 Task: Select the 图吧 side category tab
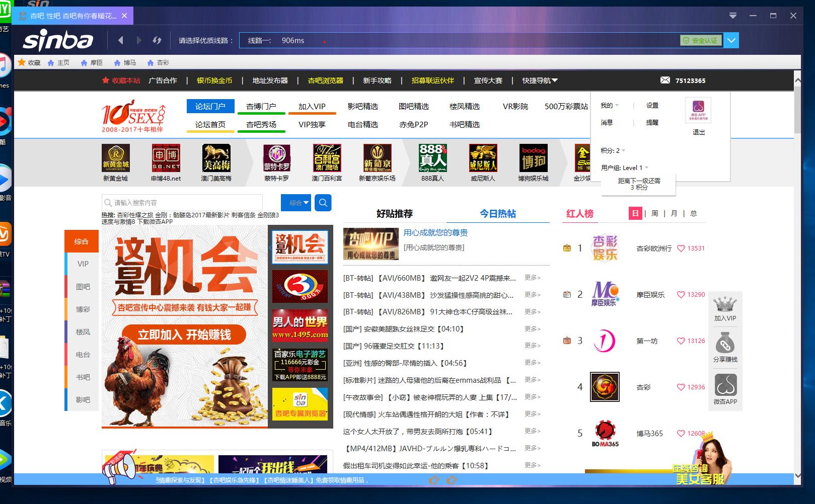click(82, 287)
